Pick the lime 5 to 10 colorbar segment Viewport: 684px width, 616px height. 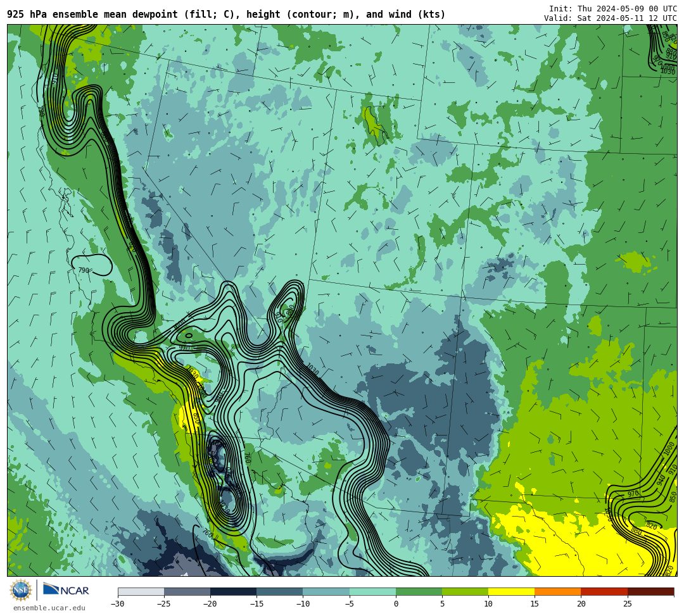pos(465,591)
